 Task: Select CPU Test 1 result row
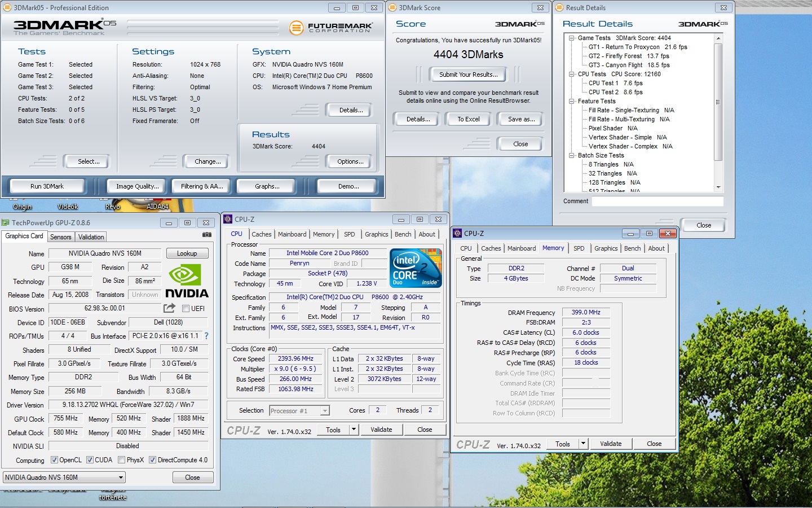[615, 83]
